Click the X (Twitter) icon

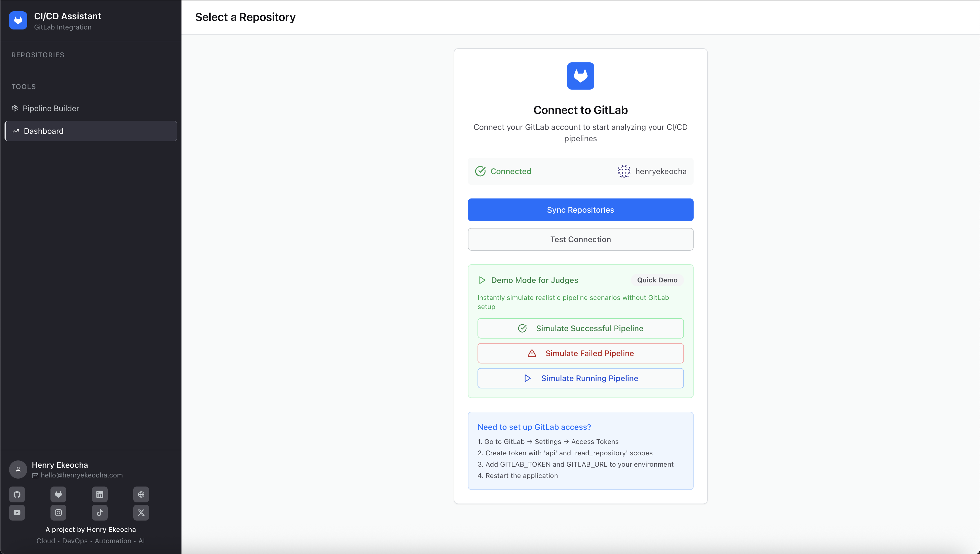(x=141, y=513)
